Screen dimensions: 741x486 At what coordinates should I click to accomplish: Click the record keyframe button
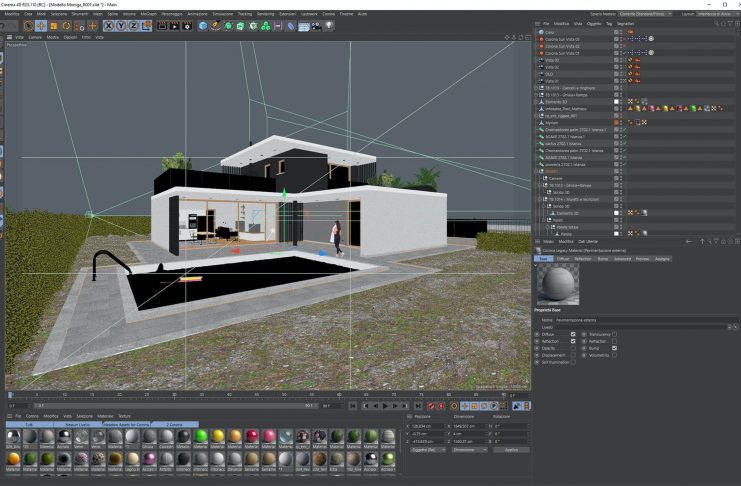point(431,406)
